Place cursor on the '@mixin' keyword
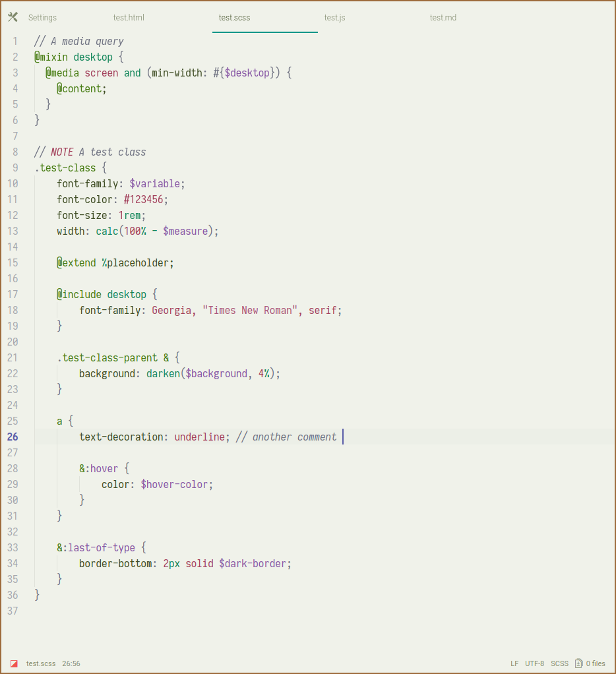The height and width of the screenshot is (674, 616). [x=51, y=57]
